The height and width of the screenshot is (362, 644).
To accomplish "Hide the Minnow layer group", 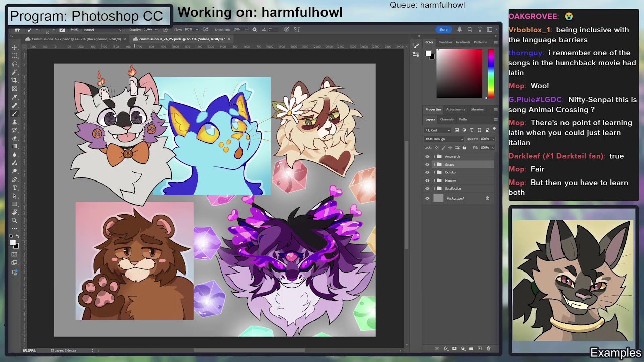I will 427,180.
